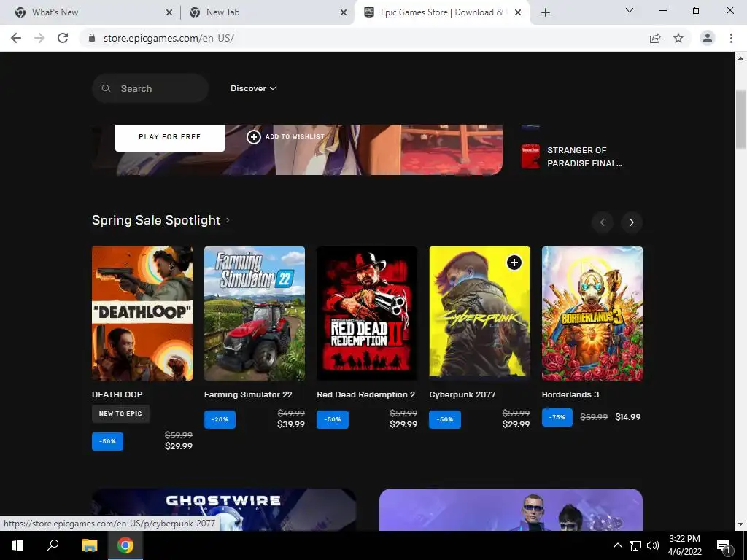Show hidden system tray icons
Image resolution: width=747 pixels, height=560 pixels.
pos(617,545)
